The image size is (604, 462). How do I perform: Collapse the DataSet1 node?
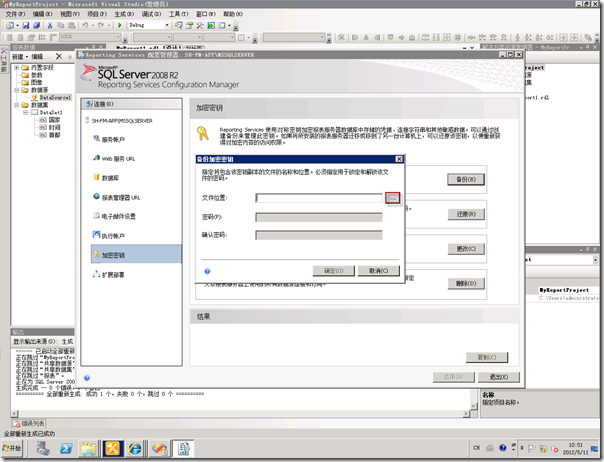pos(25,113)
